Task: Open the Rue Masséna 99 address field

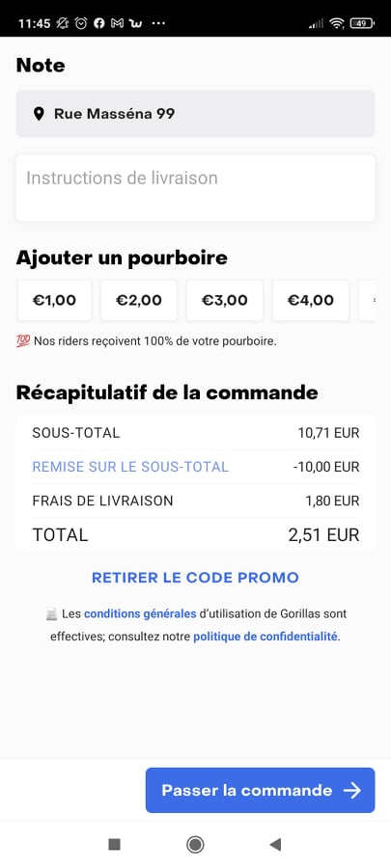Action: click(x=195, y=114)
